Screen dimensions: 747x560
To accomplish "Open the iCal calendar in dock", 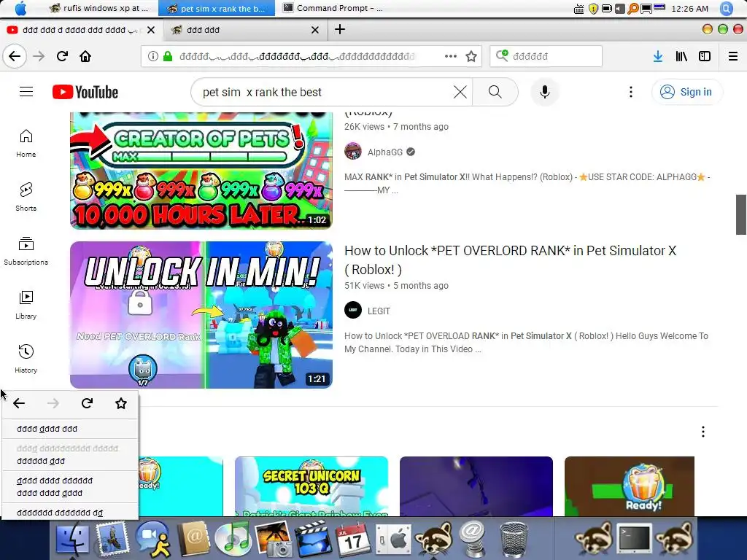I will pyautogui.click(x=352, y=539).
